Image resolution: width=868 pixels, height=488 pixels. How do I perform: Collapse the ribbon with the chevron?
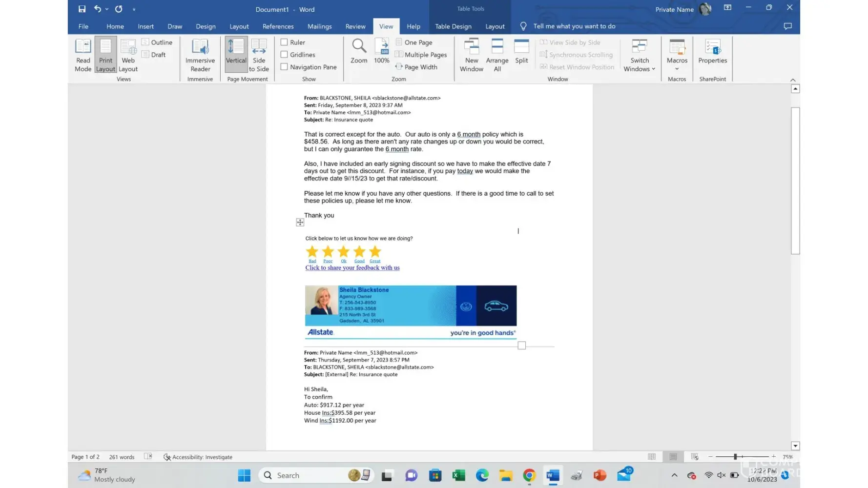tap(793, 80)
